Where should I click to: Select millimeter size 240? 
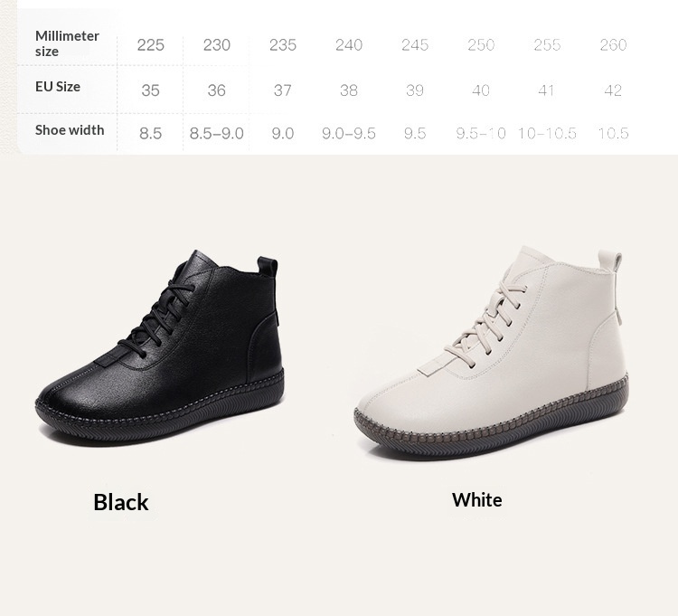349,45
